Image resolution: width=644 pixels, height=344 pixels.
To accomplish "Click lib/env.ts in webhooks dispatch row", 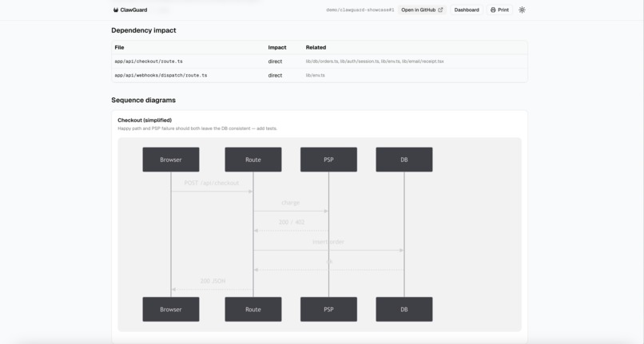I will (316, 76).
